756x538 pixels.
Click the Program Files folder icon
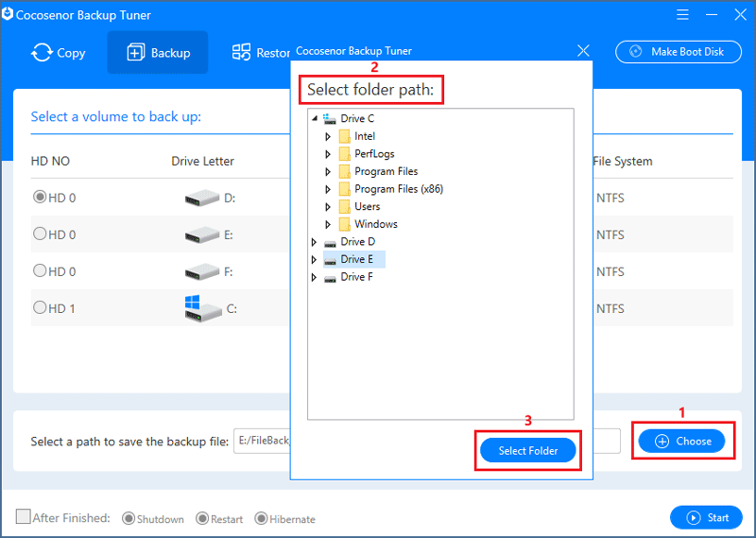click(344, 172)
